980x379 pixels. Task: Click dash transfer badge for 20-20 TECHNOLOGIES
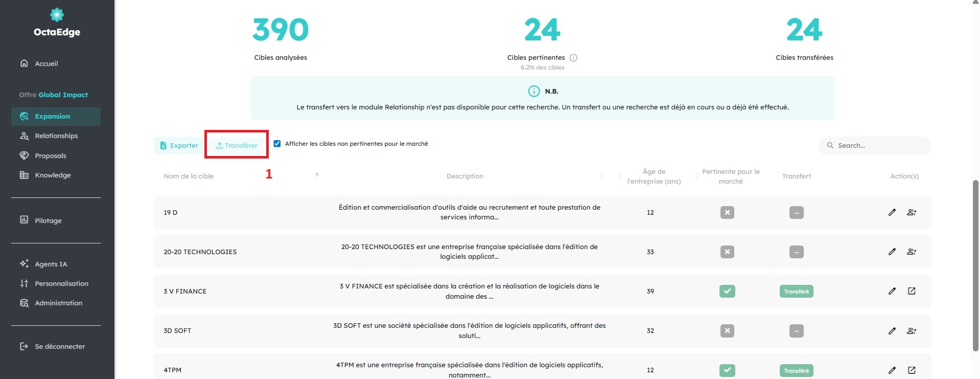[x=796, y=252]
